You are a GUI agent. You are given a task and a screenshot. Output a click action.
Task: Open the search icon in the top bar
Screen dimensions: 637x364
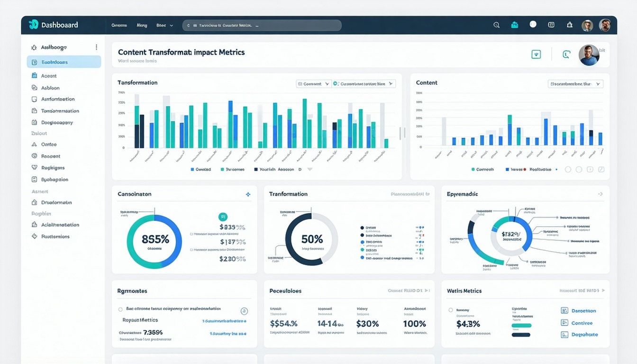[x=496, y=25]
